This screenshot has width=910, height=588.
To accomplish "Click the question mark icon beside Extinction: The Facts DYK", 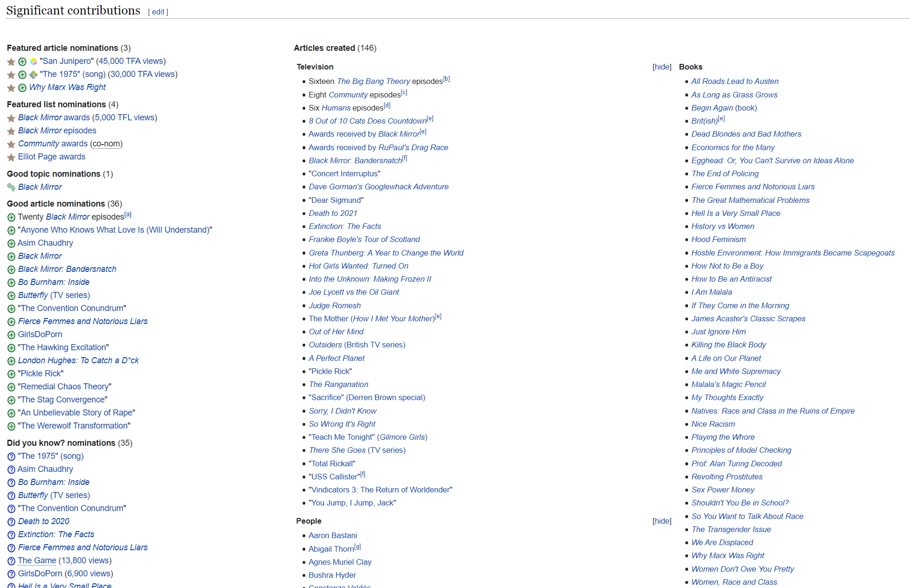I will 11,535.
